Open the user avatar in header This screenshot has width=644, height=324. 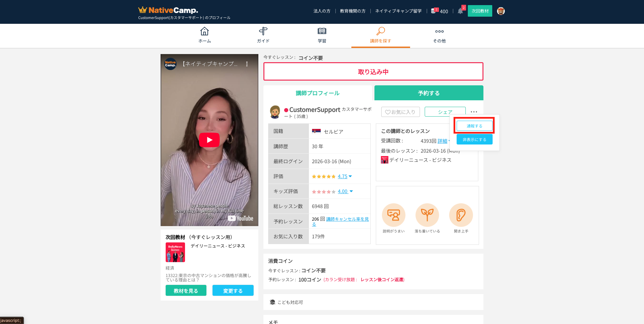[x=501, y=11]
